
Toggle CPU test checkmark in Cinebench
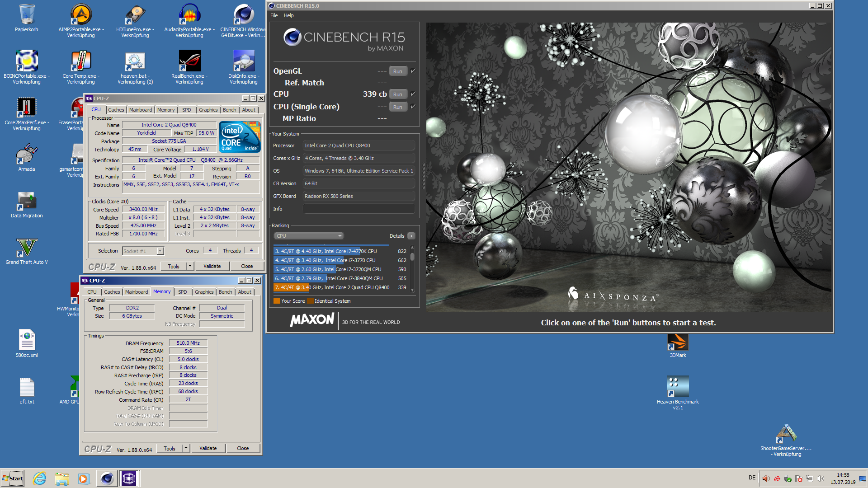[413, 94]
